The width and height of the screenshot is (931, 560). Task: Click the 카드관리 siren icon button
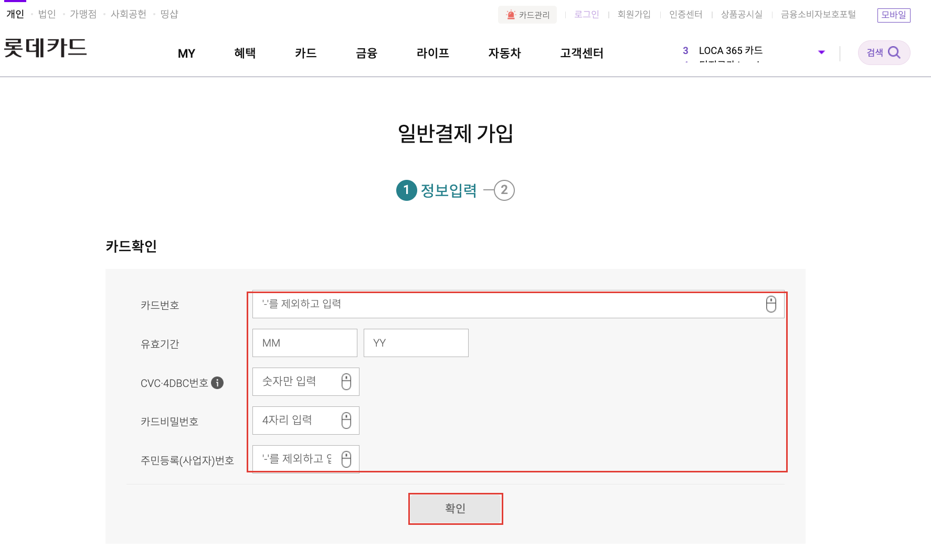tap(527, 15)
